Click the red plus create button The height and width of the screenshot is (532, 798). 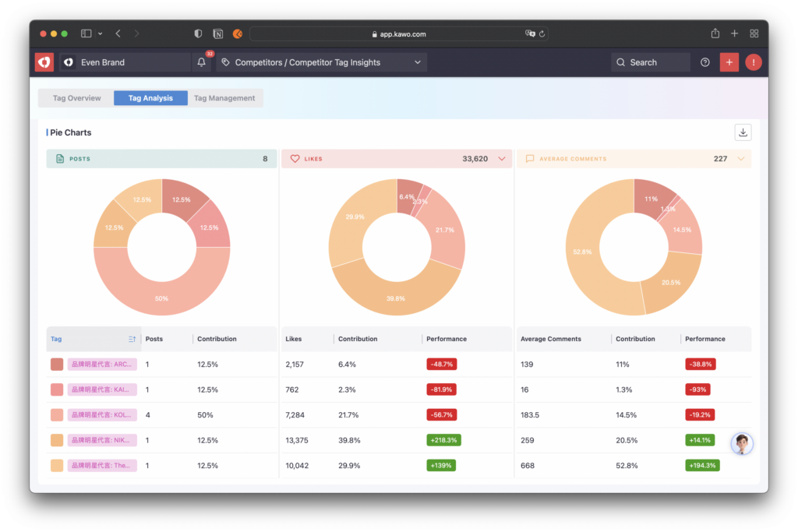[x=729, y=62]
